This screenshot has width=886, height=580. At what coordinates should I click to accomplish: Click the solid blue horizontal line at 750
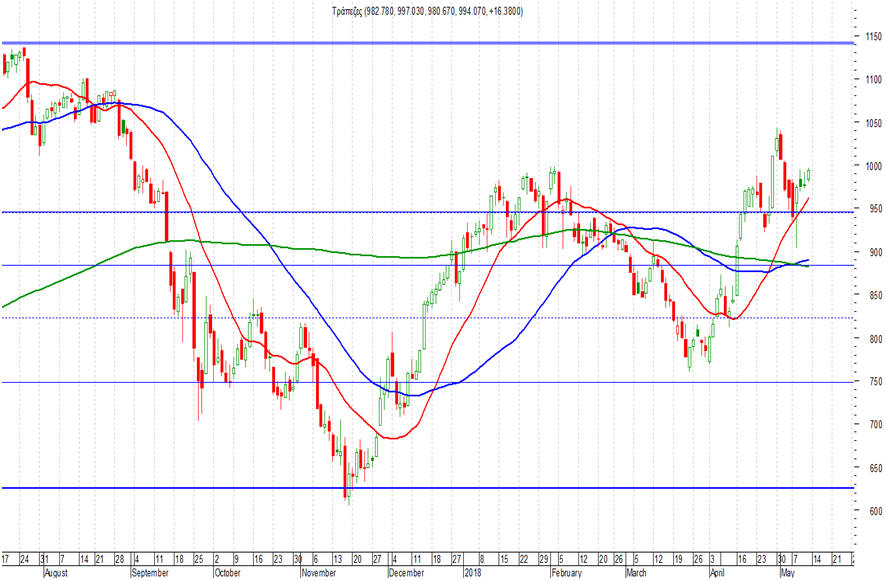tap(428, 382)
